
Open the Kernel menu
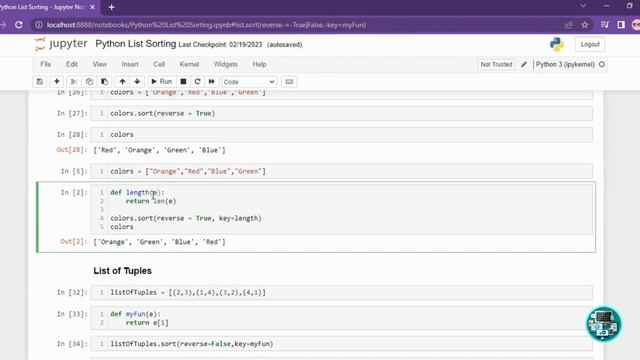pyautogui.click(x=189, y=64)
